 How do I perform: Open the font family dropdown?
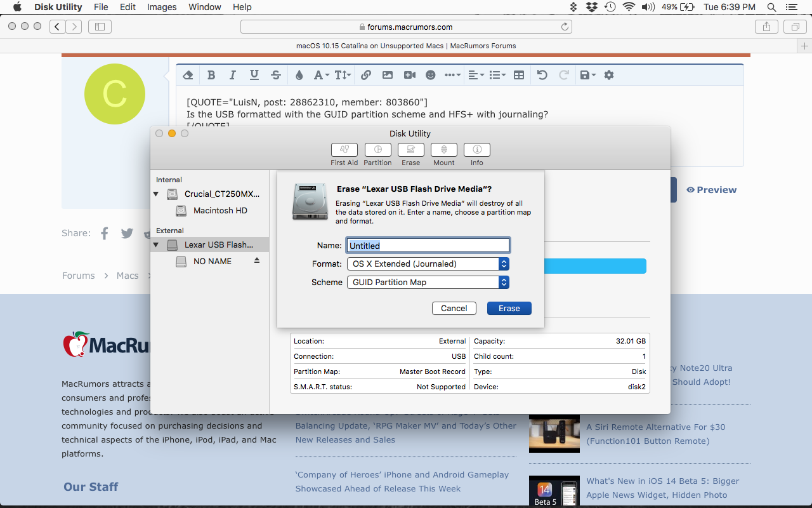322,75
